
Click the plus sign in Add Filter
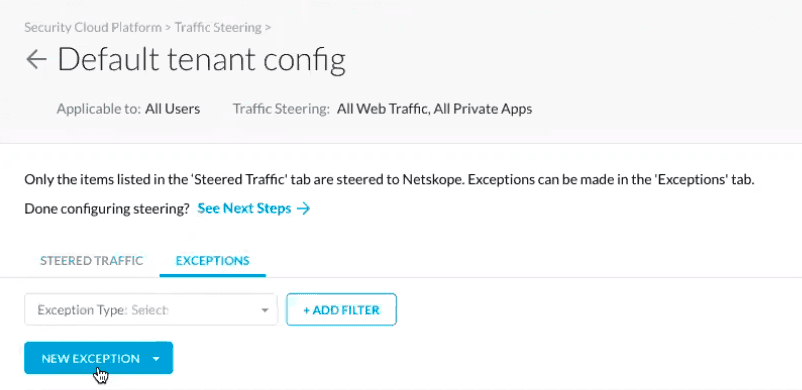(x=306, y=310)
